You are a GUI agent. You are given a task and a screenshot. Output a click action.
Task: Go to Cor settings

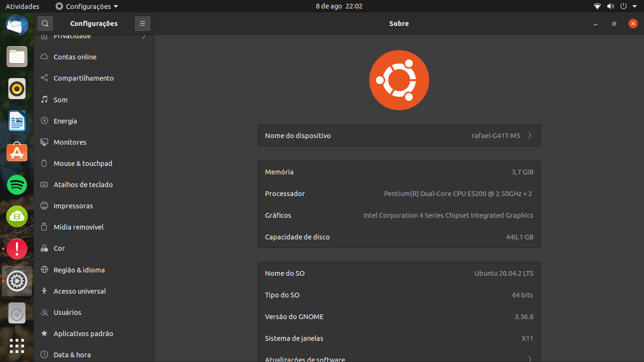pyautogui.click(x=94, y=248)
